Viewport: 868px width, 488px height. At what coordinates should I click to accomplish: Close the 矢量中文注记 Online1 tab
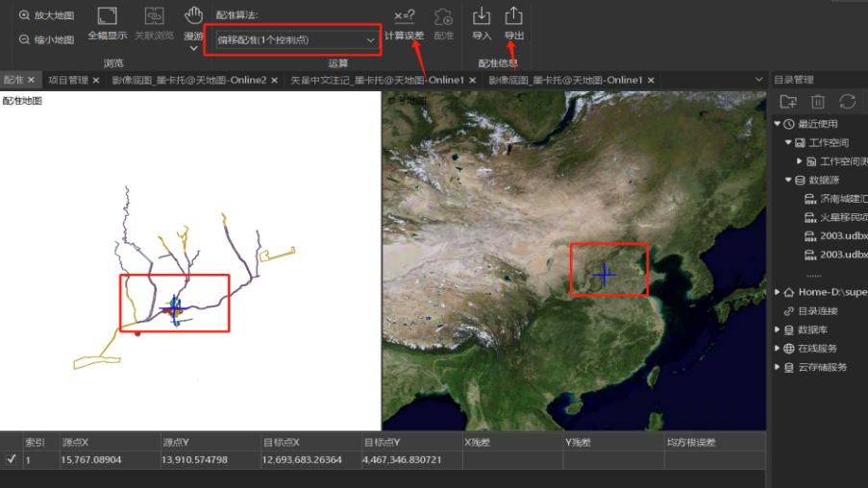tap(472, 81)
